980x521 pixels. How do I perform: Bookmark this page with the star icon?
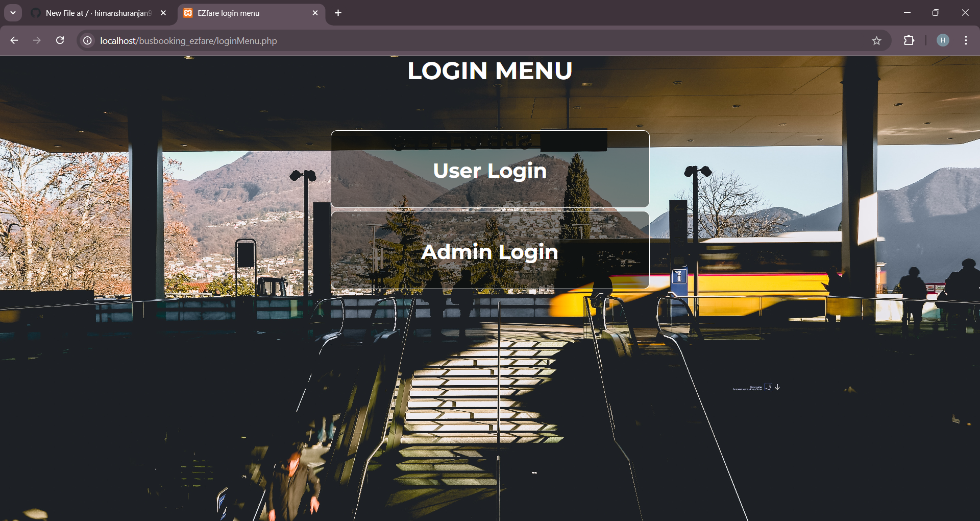[876, 40]
